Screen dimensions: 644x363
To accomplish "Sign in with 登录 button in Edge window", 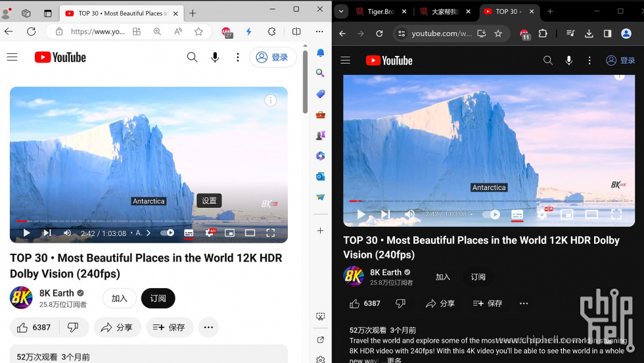I will (x=273, y=57).
